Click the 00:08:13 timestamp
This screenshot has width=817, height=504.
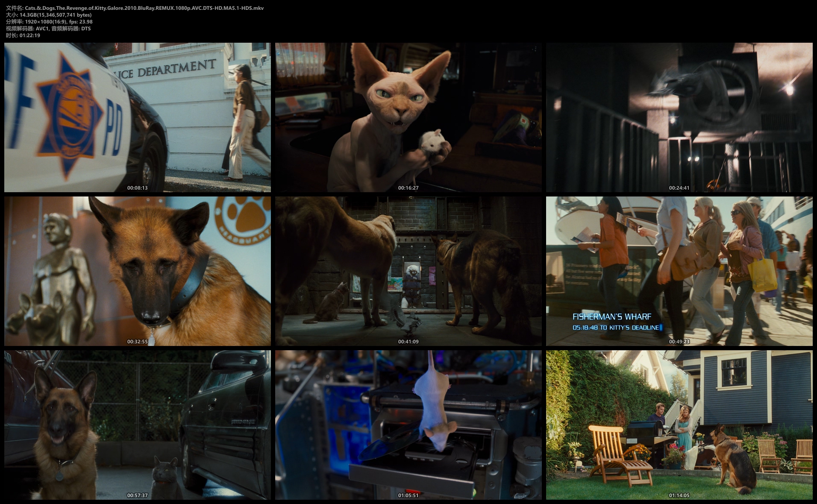point(137,188)
